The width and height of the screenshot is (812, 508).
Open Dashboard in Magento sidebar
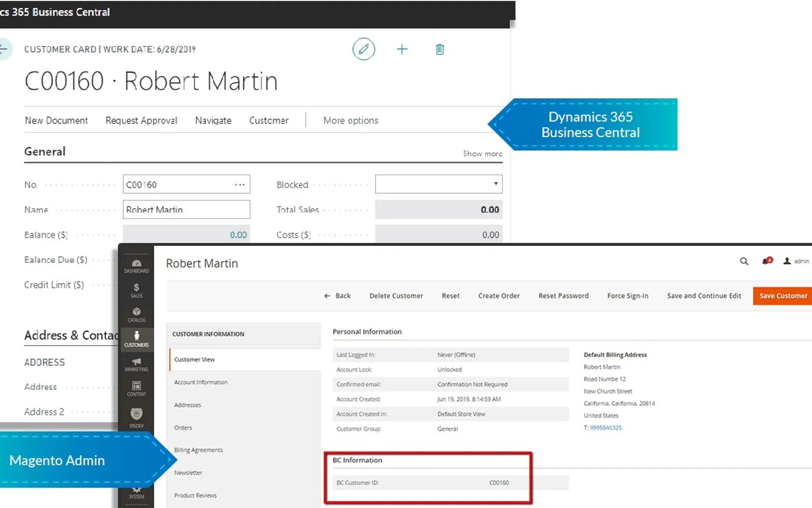pos(137,266)
